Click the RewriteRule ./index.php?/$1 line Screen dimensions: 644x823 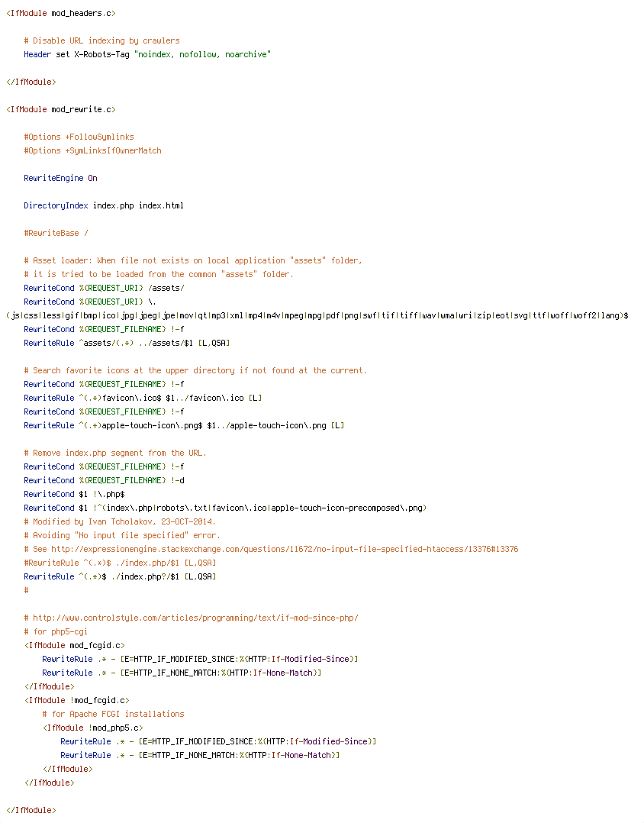point(120,576)
